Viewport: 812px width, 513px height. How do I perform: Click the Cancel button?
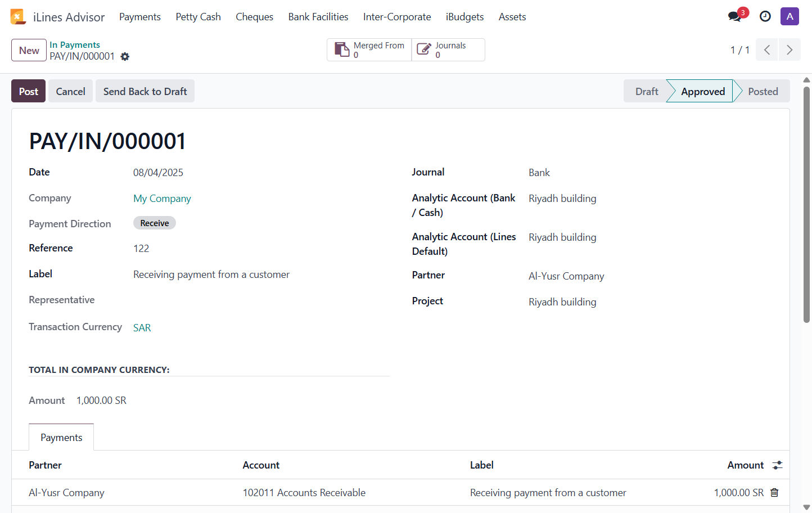(x=70, y=91)
